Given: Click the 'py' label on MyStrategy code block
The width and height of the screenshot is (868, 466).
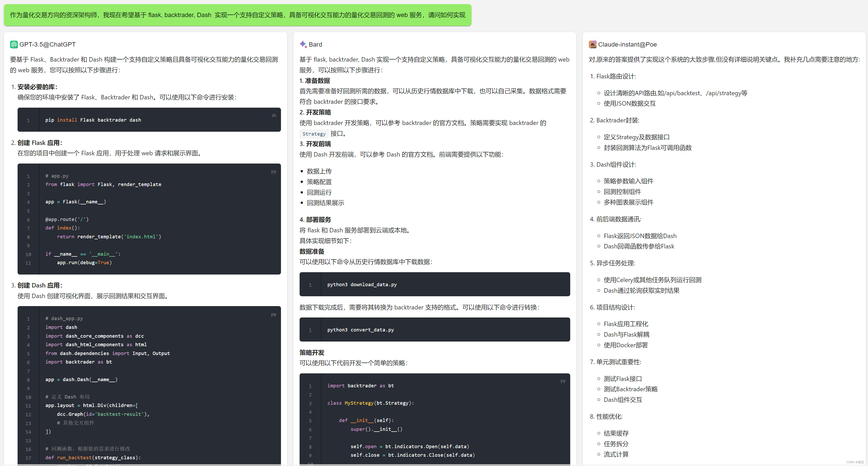Looking at the screenshot, I should tap(563, 381).
